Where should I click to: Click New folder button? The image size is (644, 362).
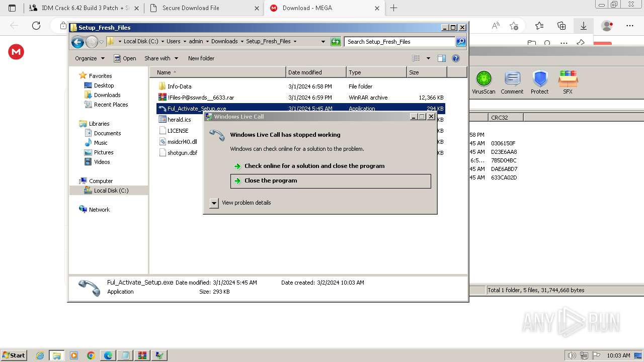tap(201, 58)
